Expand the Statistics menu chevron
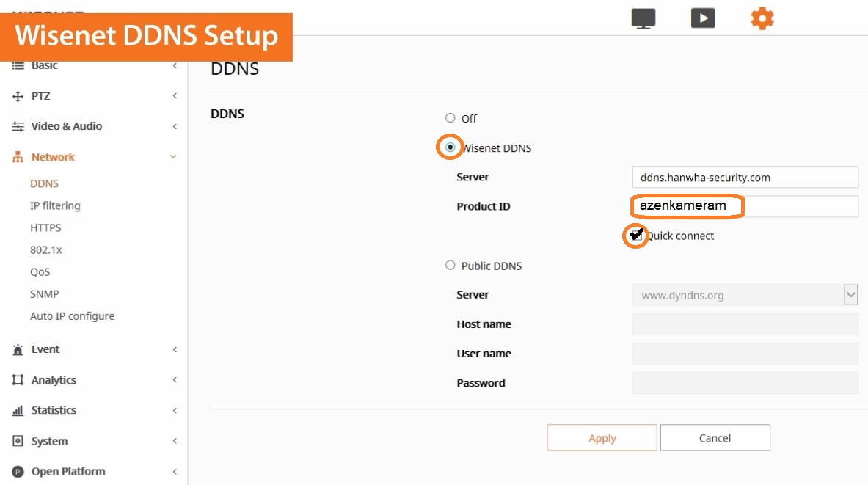 tap(175, 410)
